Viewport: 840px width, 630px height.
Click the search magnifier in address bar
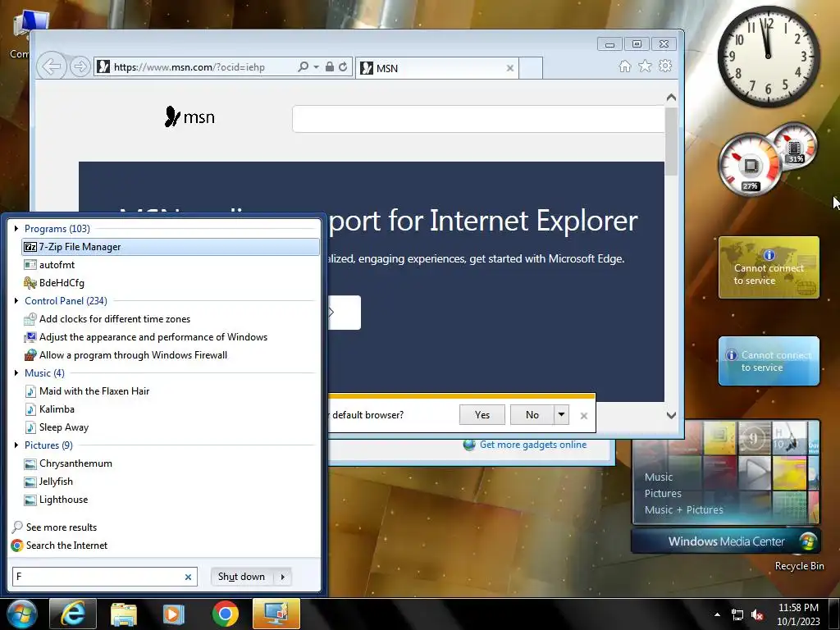[x=304, y=67]
